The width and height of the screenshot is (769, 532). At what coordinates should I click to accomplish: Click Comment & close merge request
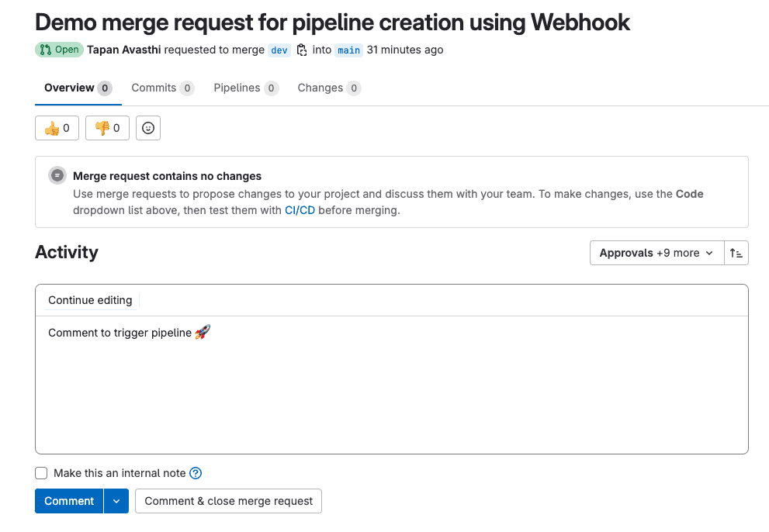click(x=228, y=501)
